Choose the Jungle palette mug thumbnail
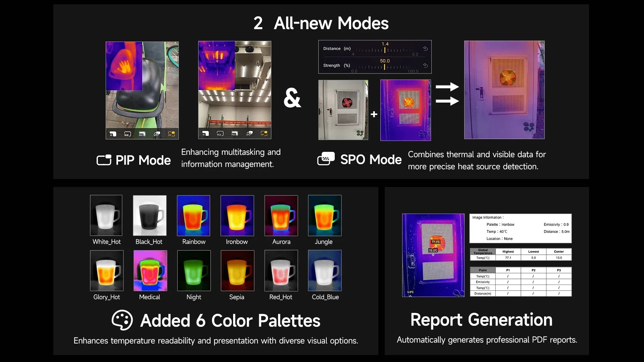This screenshot has height=362, width=644. point(325,216)
